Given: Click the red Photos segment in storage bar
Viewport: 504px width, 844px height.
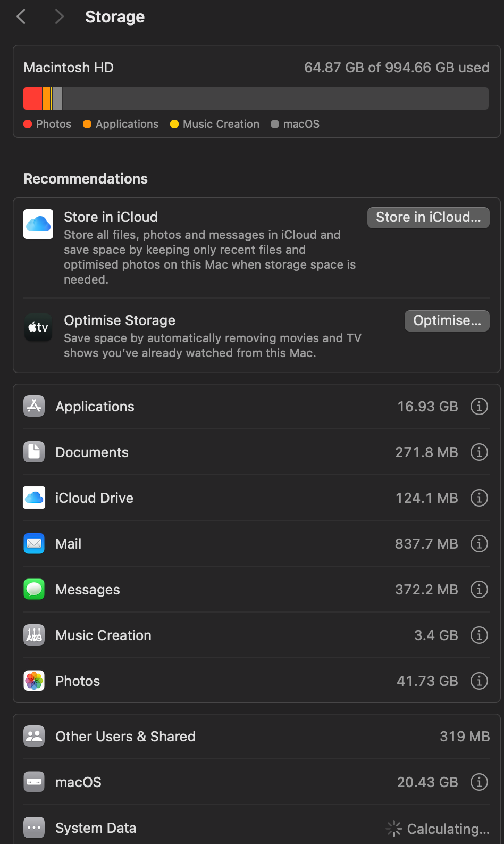Looking at the screenshot, I should coord(32,98).
